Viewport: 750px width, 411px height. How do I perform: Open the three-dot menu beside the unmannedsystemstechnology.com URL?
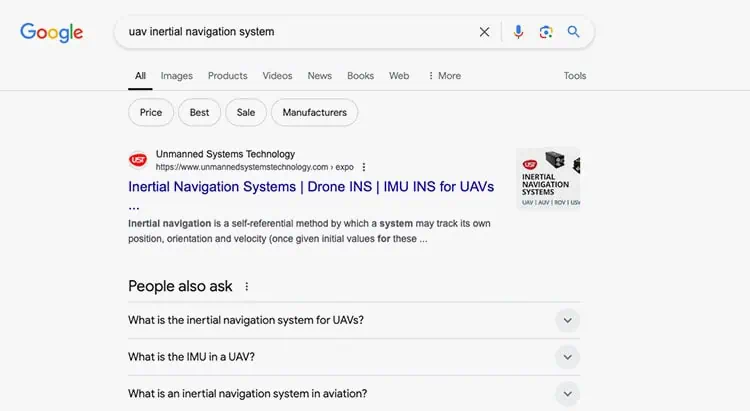pyautogui.click(x=364, y=167)
